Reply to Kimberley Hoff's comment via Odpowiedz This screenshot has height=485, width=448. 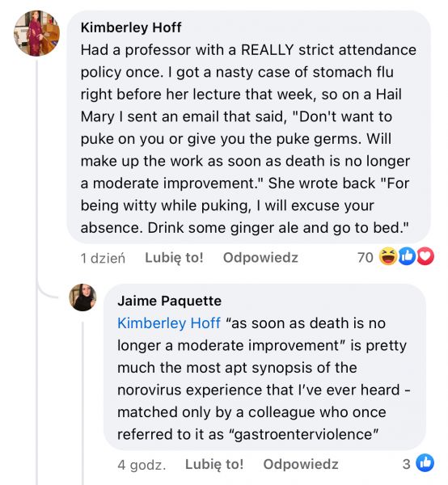point(260,257)
